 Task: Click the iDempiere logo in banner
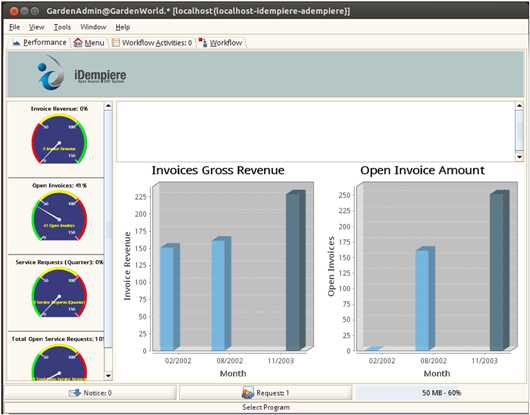[x=82, y=73]
